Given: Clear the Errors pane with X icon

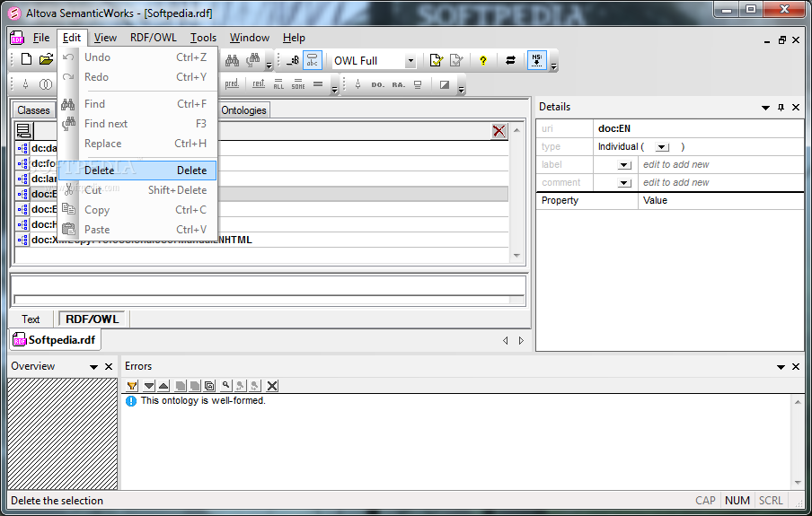Looking at the screenshot, I should tap(272, 386).
